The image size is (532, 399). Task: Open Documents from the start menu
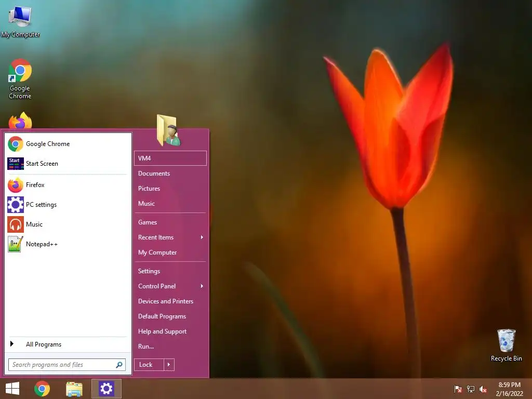click(x=170, y=174)
